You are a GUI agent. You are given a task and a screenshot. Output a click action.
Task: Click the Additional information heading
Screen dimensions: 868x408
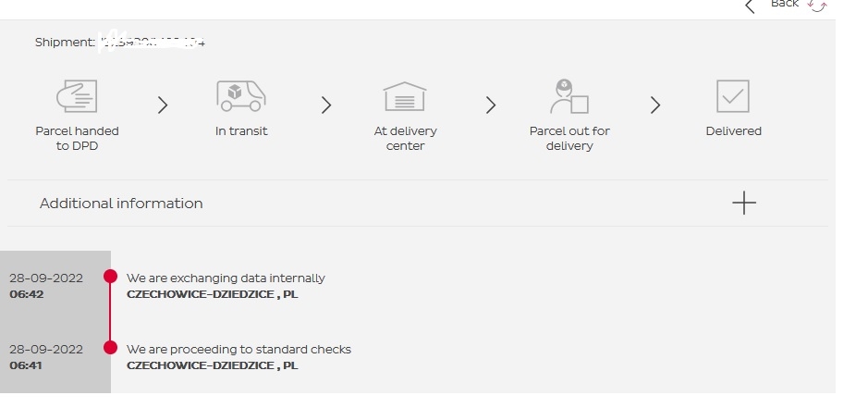(121, 204)
